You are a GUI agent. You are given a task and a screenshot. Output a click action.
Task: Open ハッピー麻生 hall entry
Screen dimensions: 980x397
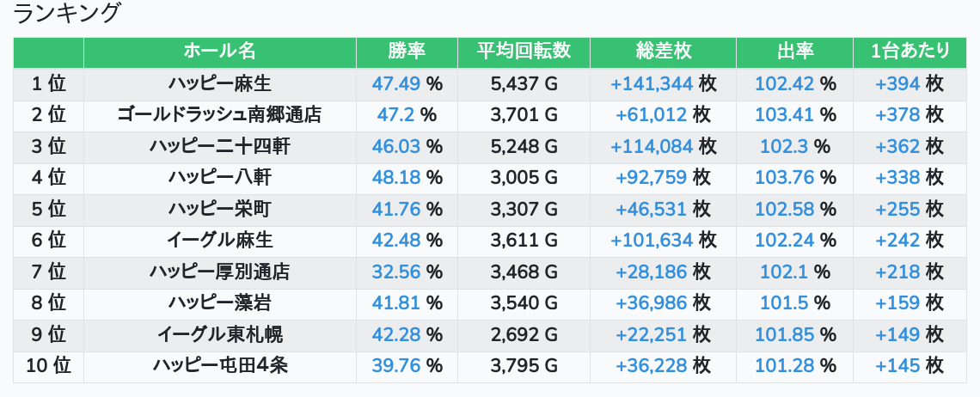[x=220, y=83]
